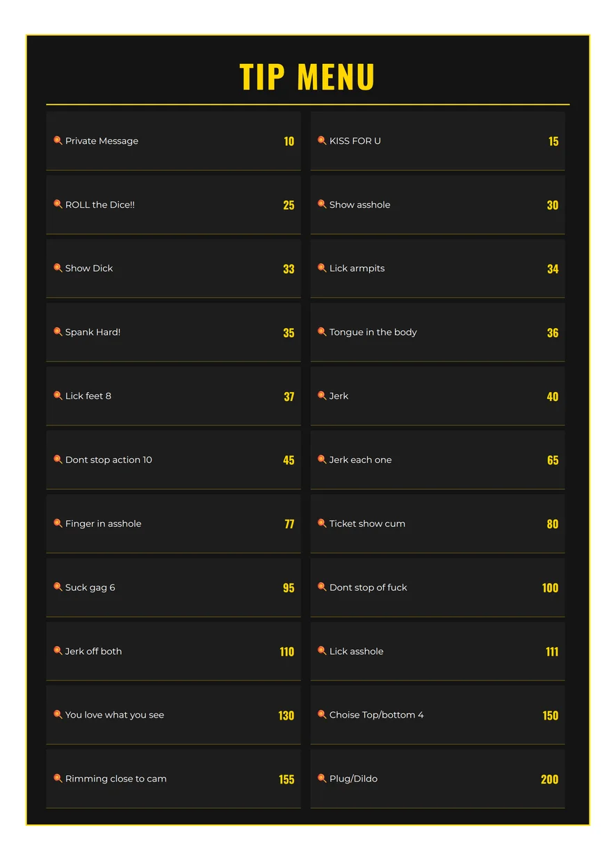
Task: Click the icon beside ROLL the Dice!!
Action: coord(58,204)
